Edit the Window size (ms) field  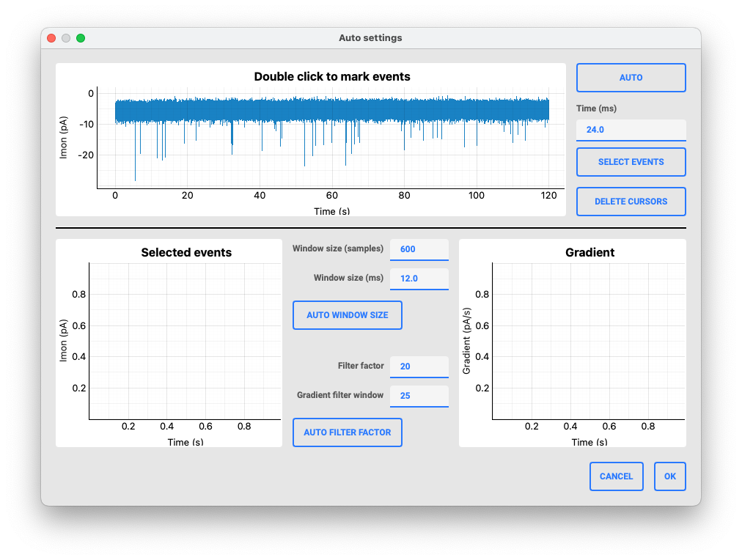(x=419, y=279)
